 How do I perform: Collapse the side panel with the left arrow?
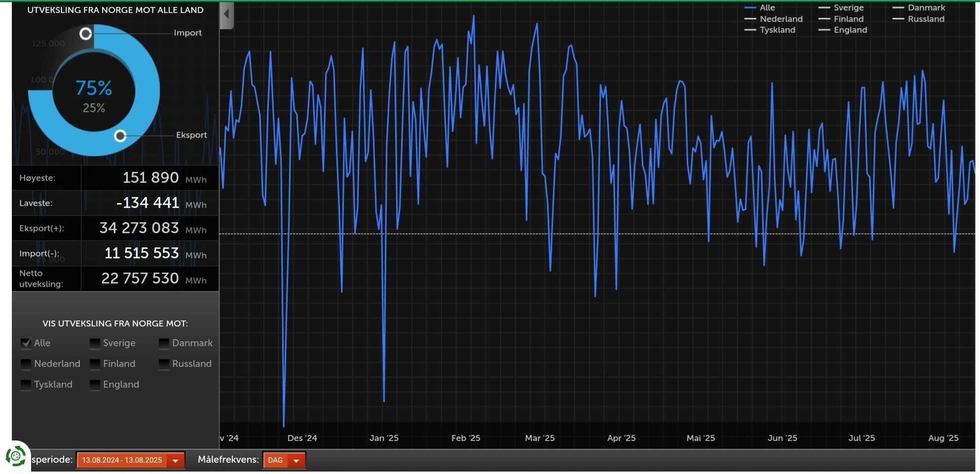226,15
